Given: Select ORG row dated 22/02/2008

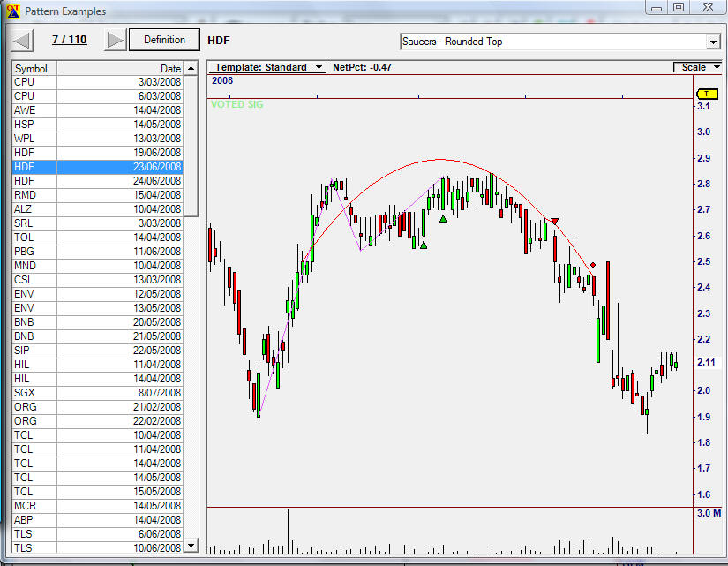Looking at the screenshot, I should tap(97, 421).
